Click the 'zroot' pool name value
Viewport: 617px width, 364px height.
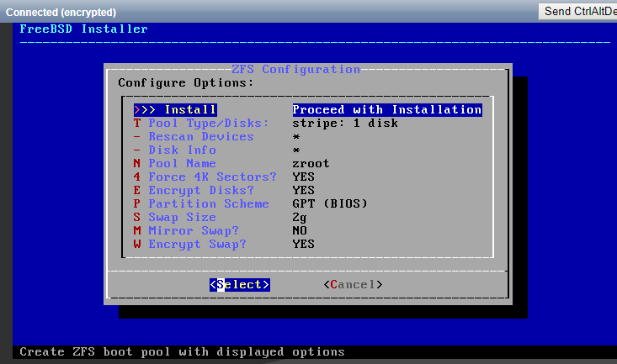click(311, 164)
